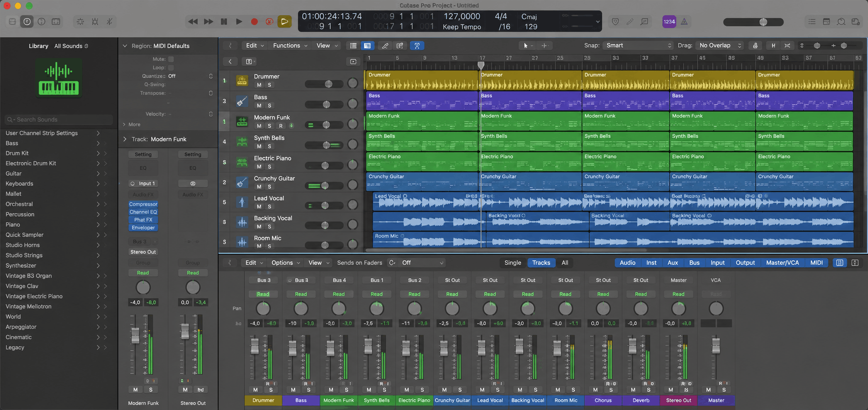Click the Play transport button

(239, 21)
